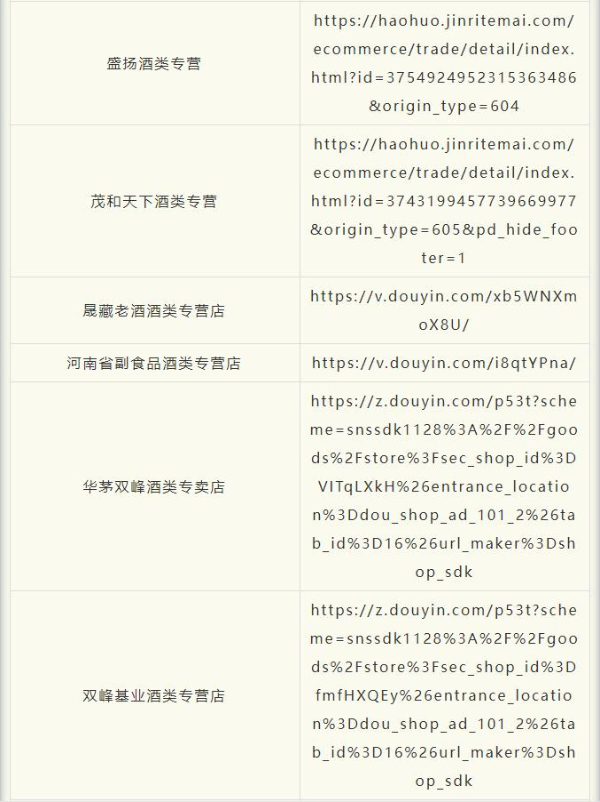Click the 'fmfHXQEy%26entrance_locatio' URL line
The height and width of the screenshot is (802, 600).
(x=443, y=696)
